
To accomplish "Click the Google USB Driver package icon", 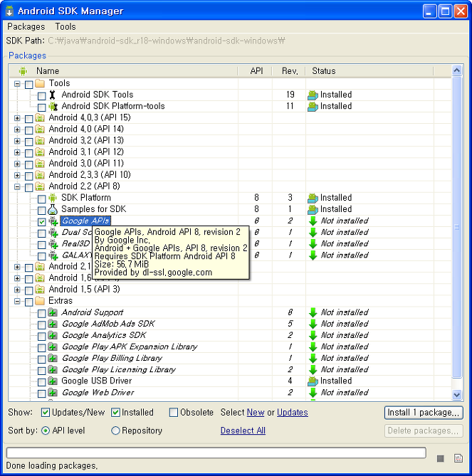I will (53, 381).
